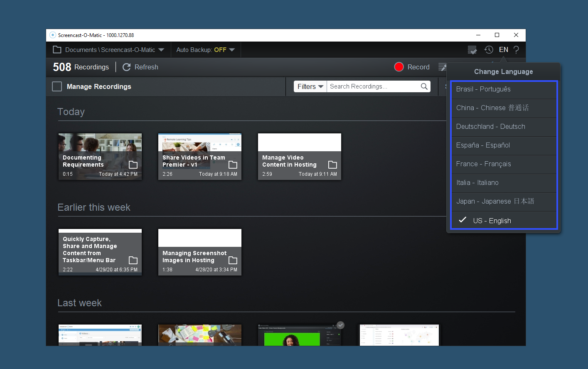Click the "Earlier this week" heading
This screenshot has height=369, width=588.
coord(94,207)
